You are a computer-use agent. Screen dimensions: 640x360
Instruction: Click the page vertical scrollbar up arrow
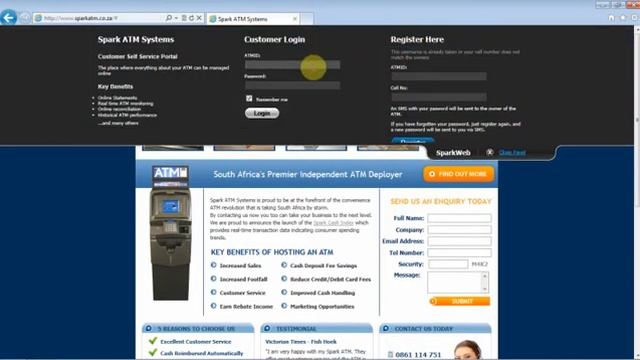(637, 30)
